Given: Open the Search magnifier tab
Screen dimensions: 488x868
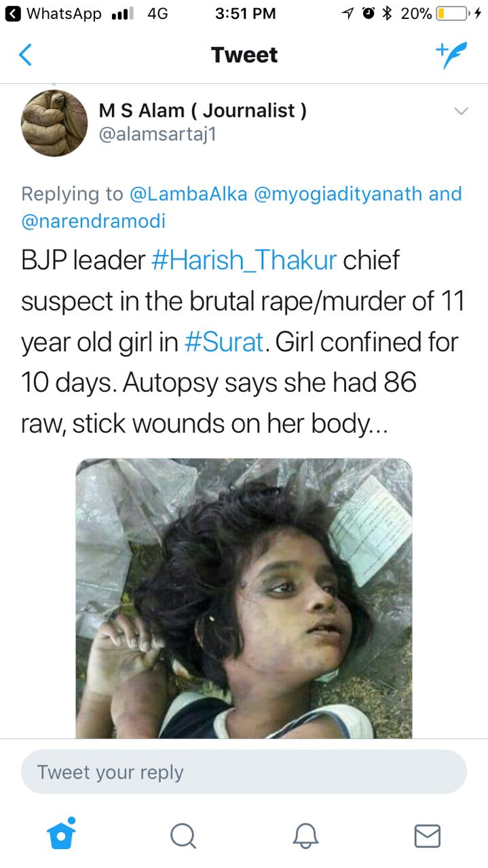Looking at the screenshot, I should [183, 835].
